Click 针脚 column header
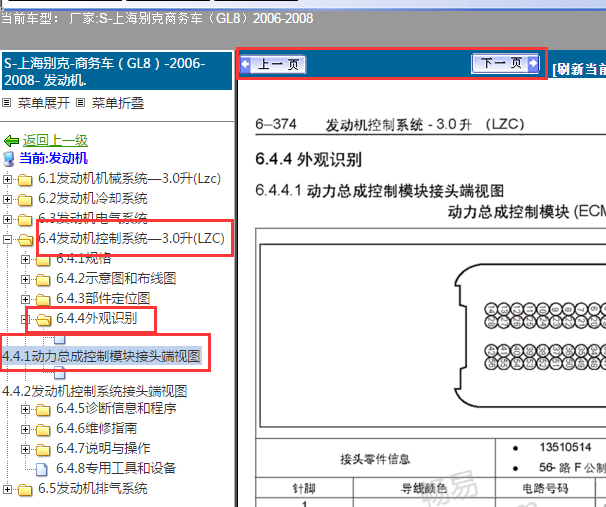606x507 pixels. pyautogui.click(x=304, y=488)
